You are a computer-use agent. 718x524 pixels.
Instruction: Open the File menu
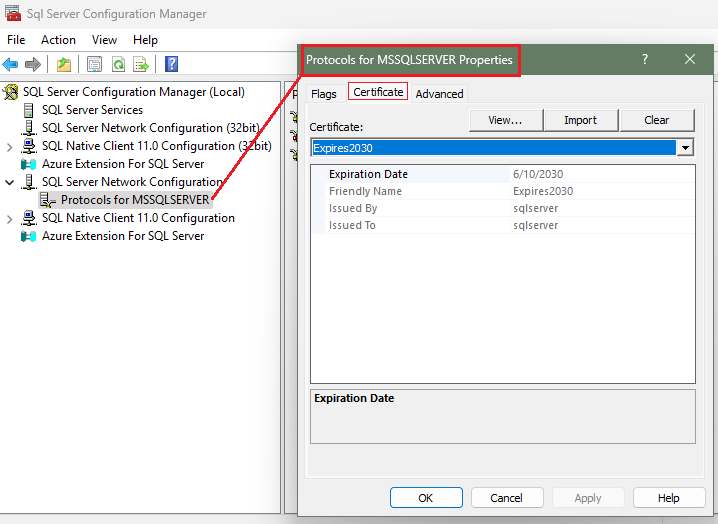(16, 40)
